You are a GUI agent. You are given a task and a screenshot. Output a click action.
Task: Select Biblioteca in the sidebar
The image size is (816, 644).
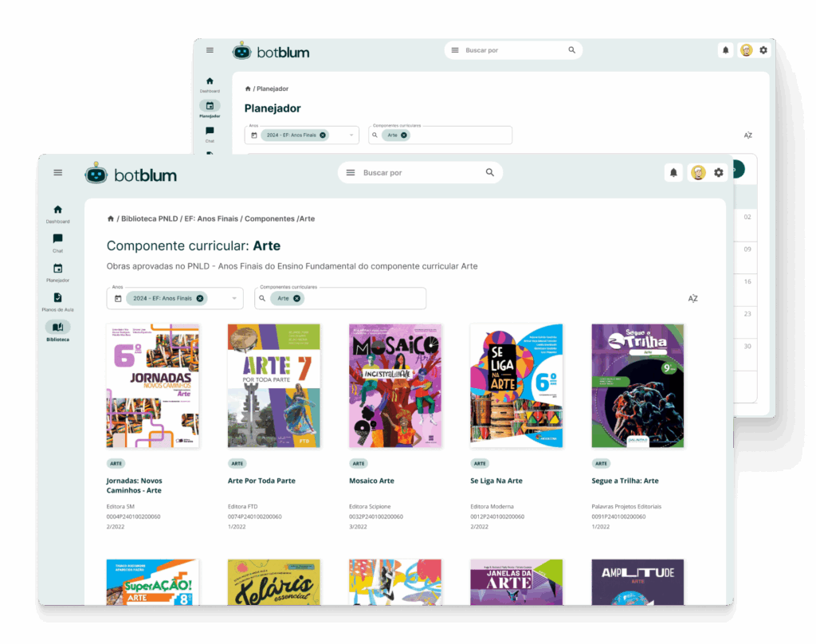(57, 331)
